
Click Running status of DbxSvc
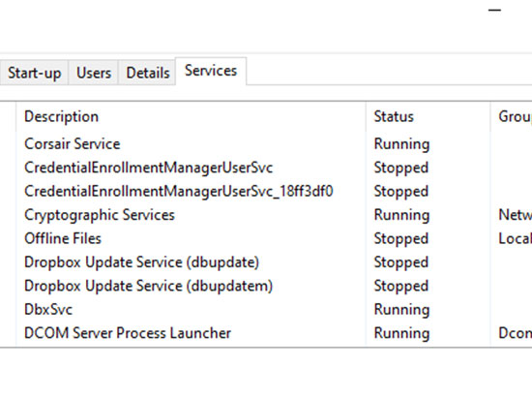pos(401,309)
